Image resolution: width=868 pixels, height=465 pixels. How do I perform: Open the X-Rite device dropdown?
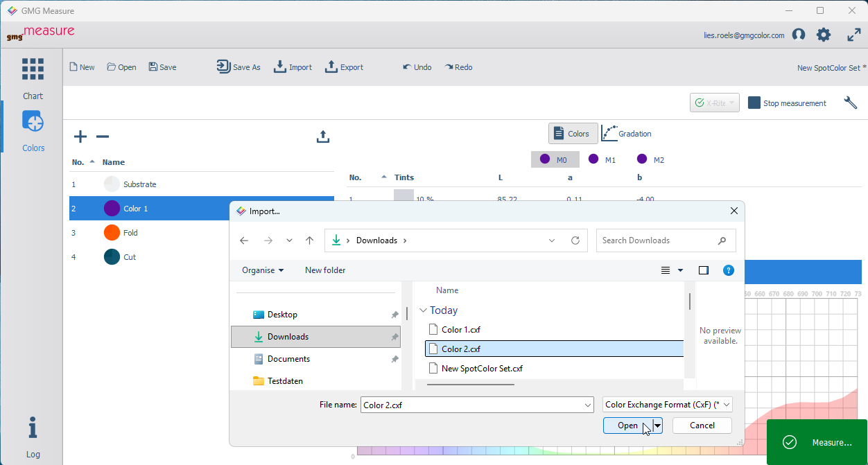tap(715, 103)
